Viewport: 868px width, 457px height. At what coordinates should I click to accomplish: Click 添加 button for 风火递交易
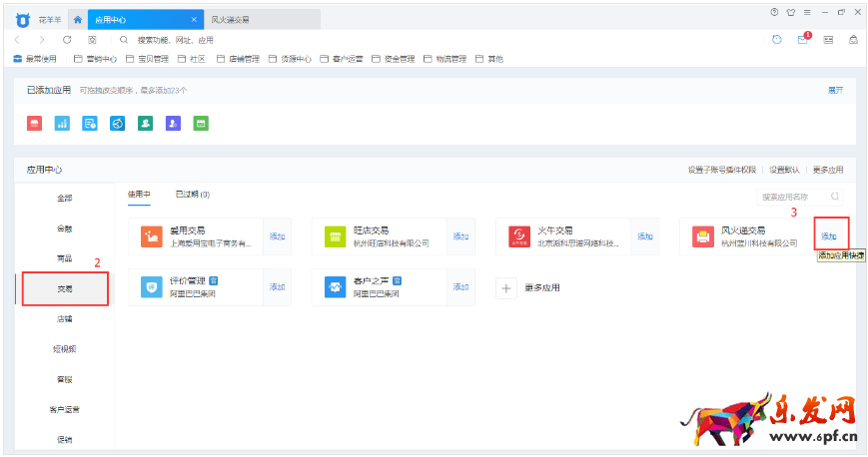point(829,236)
